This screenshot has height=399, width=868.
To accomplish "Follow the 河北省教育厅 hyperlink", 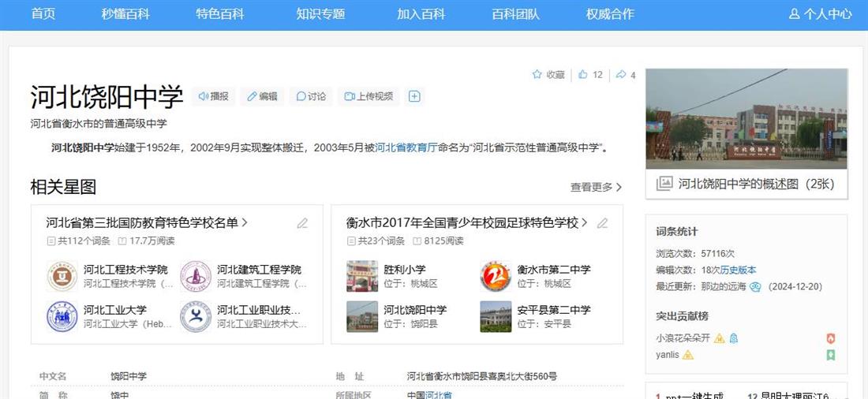I will pyautogui.click(x=406, y=147).
